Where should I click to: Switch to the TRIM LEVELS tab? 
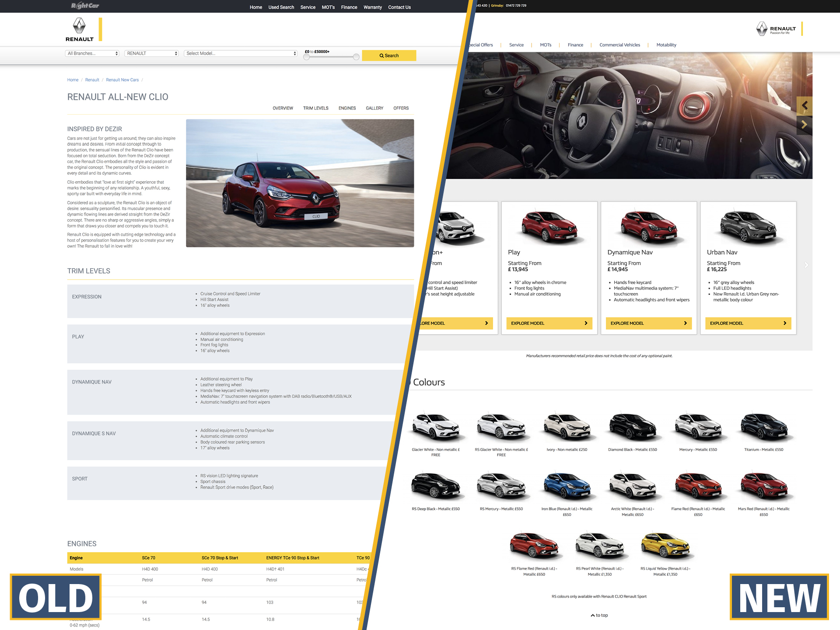pyautogui.click(x=316, y=108)
